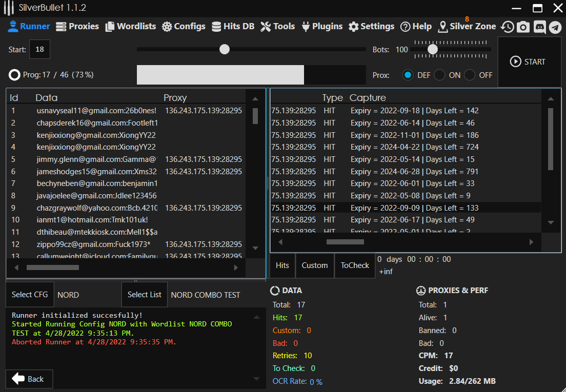This screenshot has height=392, width=566.
Task: Click the log panel scroll up arrow
Action: 256,317
